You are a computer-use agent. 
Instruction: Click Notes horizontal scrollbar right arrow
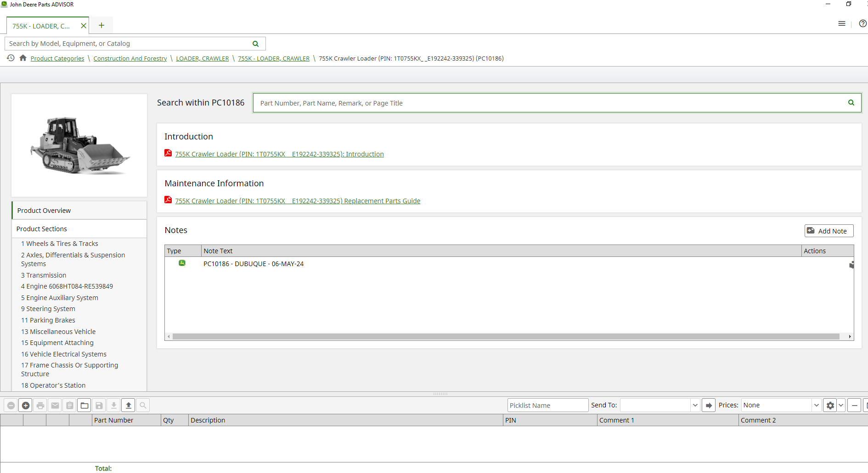pyautogui.click(x=850, y=337)
